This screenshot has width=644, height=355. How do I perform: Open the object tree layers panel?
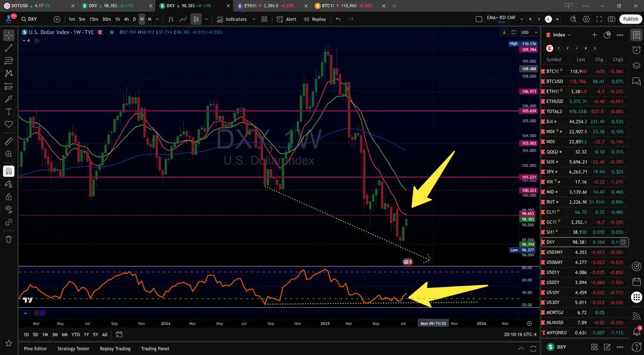(636, 66)
